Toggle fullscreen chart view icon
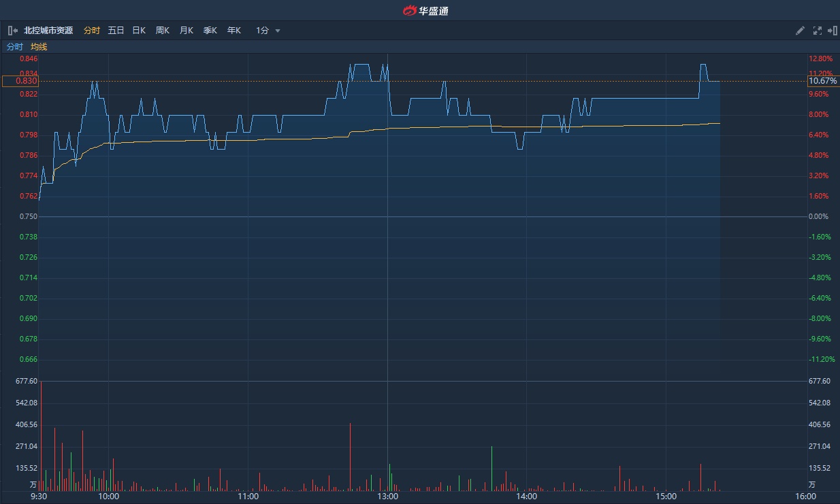 point(817,31)
